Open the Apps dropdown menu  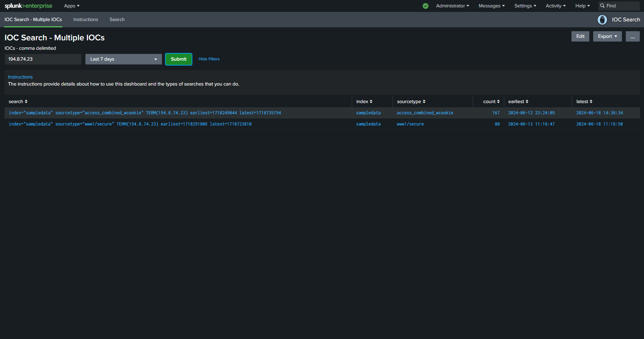(72, 6)
